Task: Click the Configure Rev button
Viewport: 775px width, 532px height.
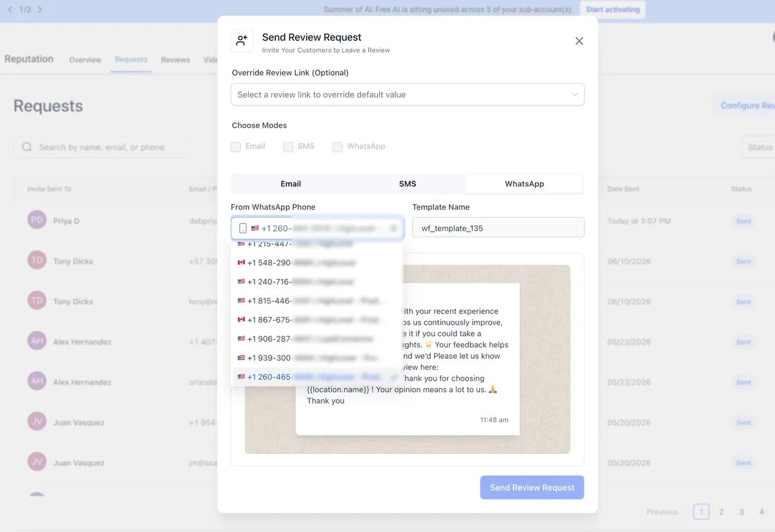Action: point(744,105)
